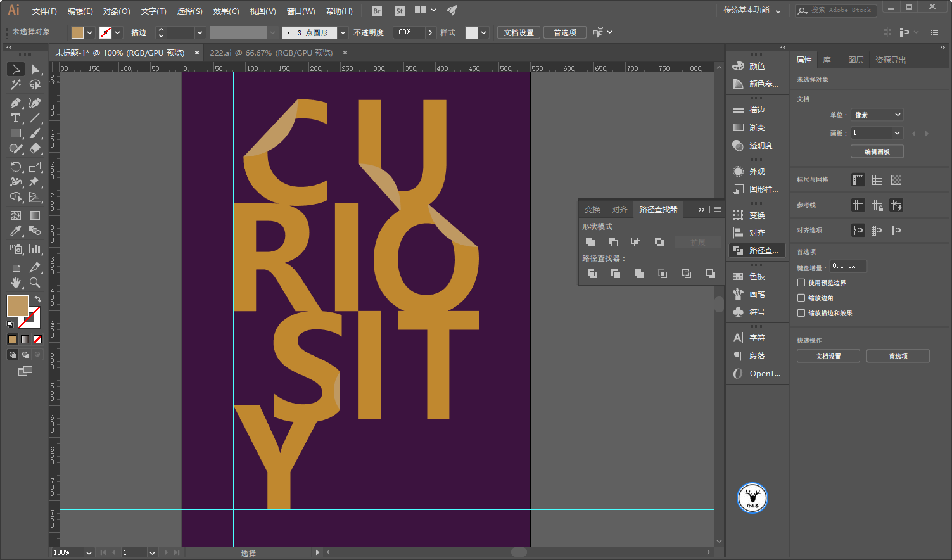Toggle show grid button in properties
The height and width of the screenshot is (560, 952).
click(877, 180)
